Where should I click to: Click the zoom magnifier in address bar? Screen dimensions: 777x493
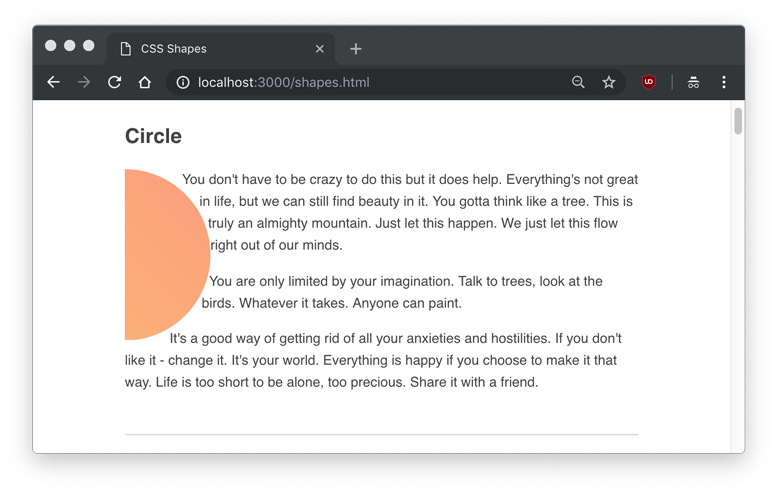pos(578,82)
